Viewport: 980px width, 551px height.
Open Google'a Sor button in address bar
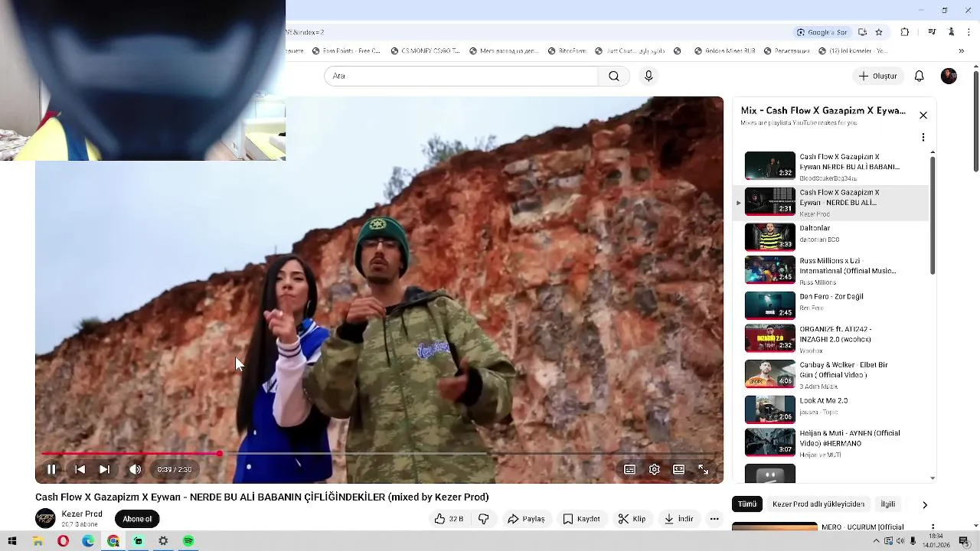822,32
